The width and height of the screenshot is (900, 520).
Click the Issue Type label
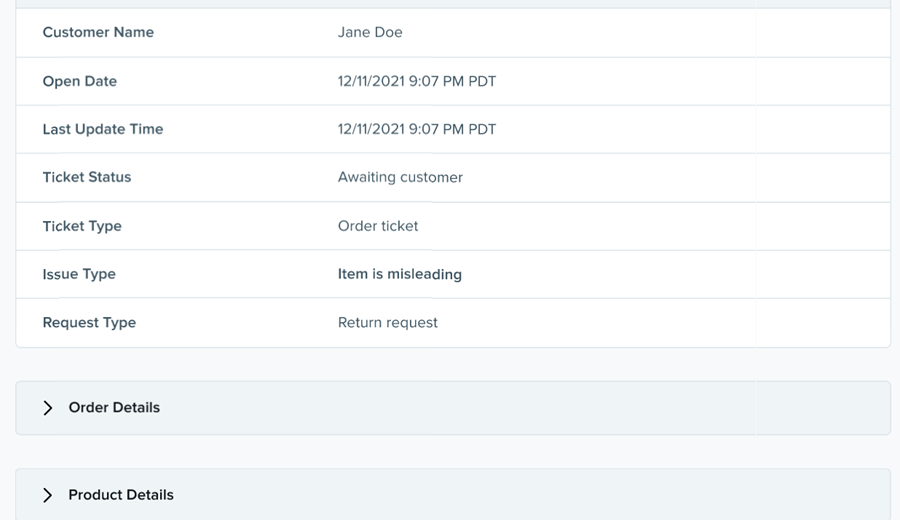[79, 274]
